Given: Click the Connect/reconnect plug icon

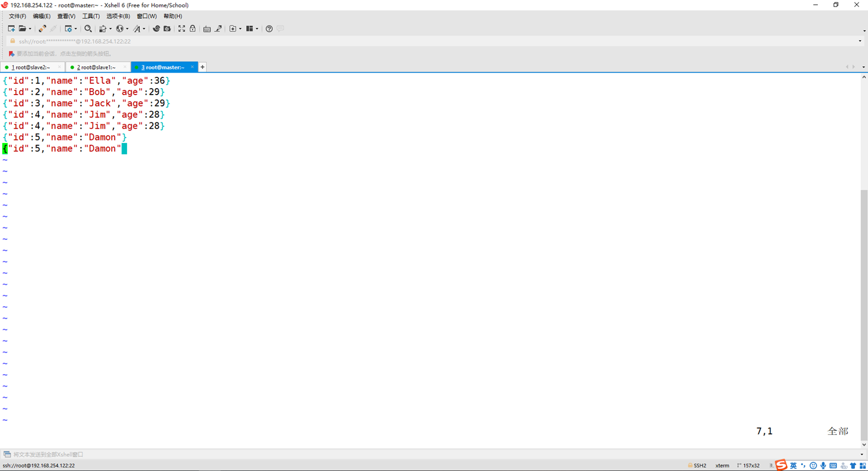Looking at the screenshot, I should [x=42, y=28].
